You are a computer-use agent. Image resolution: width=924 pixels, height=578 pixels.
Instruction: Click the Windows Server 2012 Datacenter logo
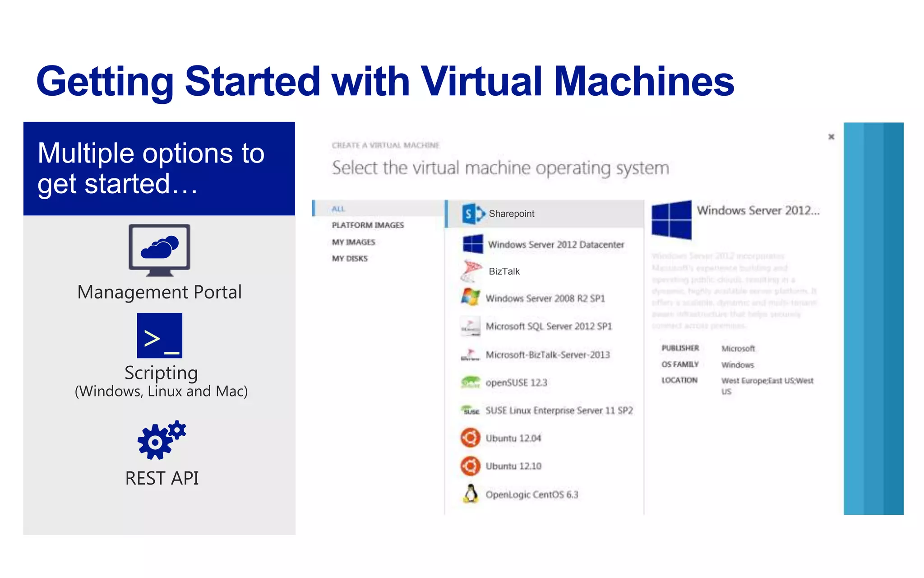(x=473, y=244)
